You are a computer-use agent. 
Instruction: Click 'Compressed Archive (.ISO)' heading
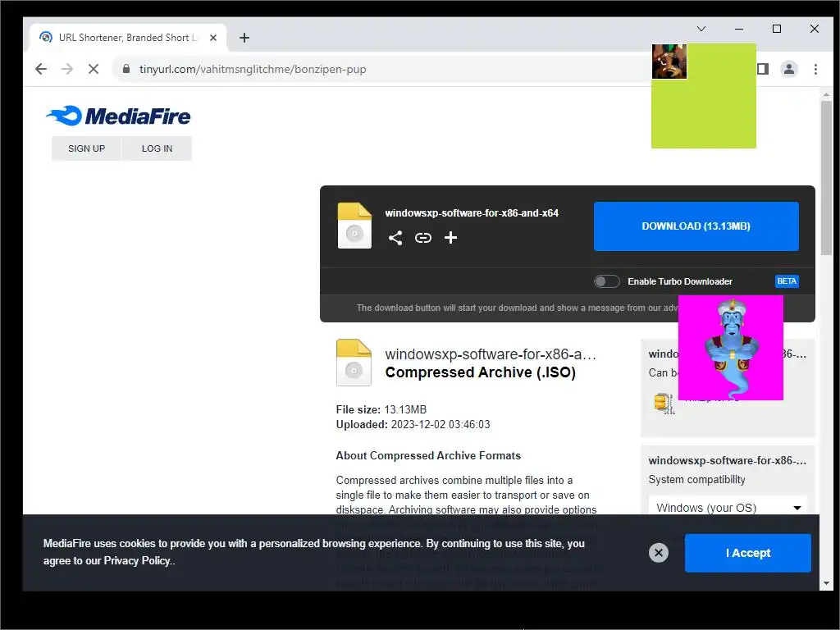coord(481,372)
